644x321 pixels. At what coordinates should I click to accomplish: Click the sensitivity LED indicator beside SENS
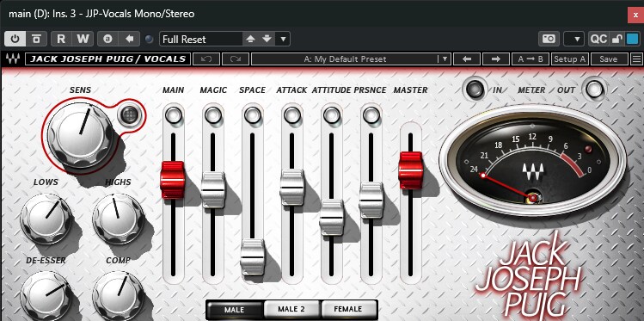pos(128,114)
